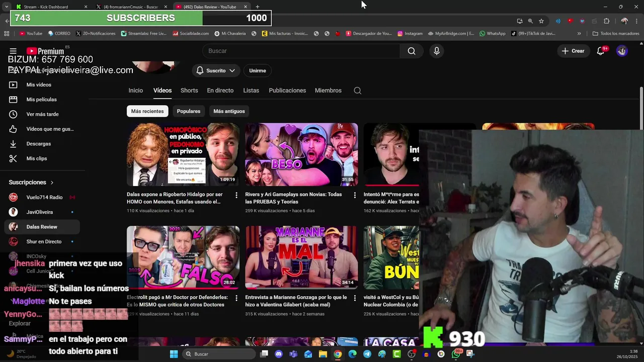The height and width of the screenshot is (362, 644).
Task: Open the Streamlabs bookmark
Action: click(144, 34)
